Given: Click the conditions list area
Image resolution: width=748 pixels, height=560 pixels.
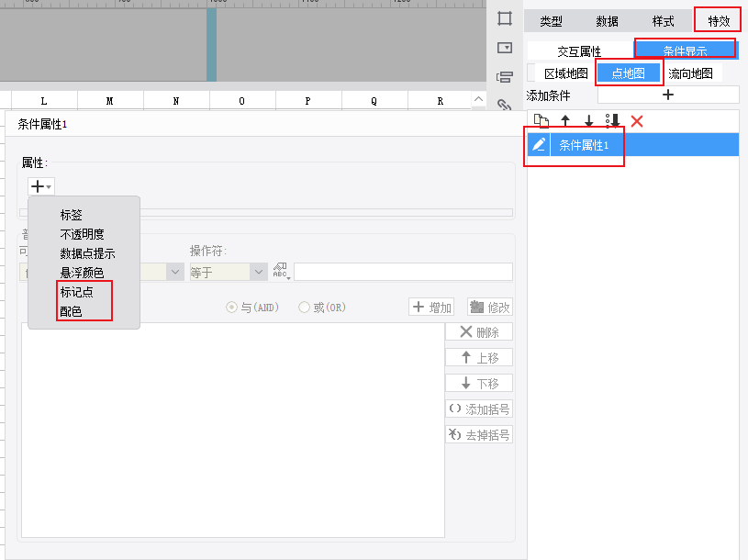Looking at the screenshot, I should coord(233,431).
